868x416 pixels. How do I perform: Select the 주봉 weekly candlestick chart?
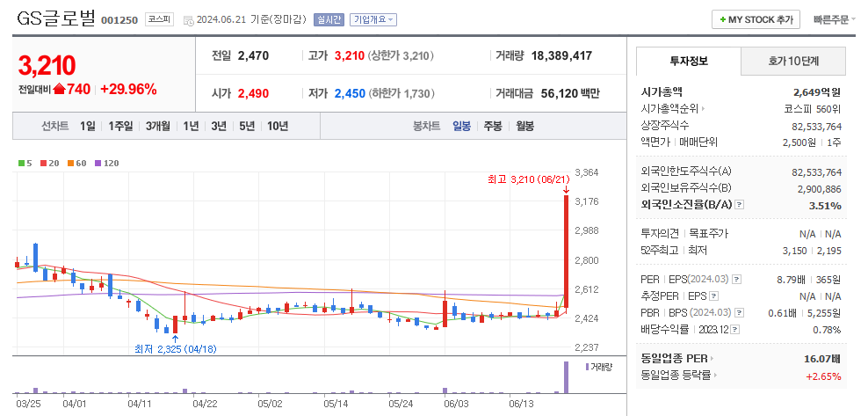(493, 127)
